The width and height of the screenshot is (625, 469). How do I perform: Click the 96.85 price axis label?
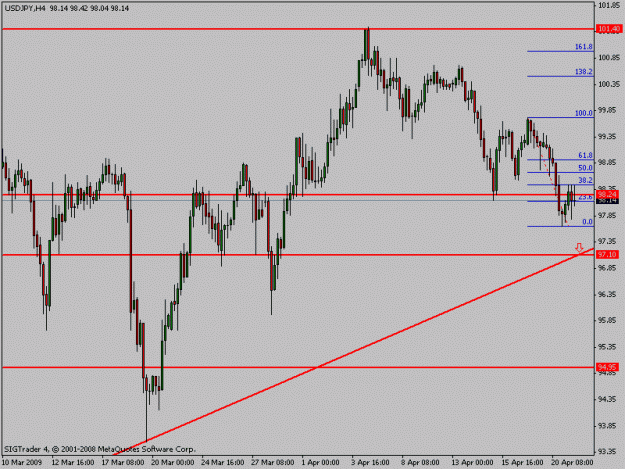pyautogui.click(x=608, y=268)
